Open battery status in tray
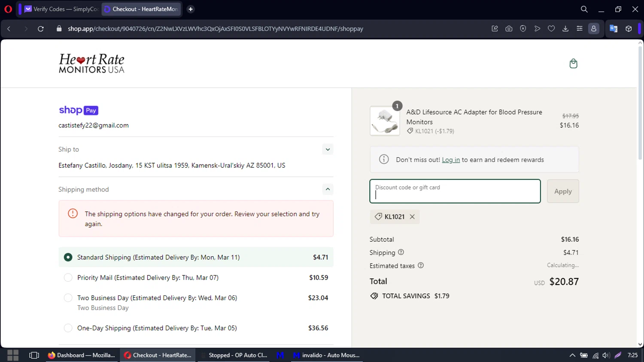644x362 pixels. (x=584, y=355)
